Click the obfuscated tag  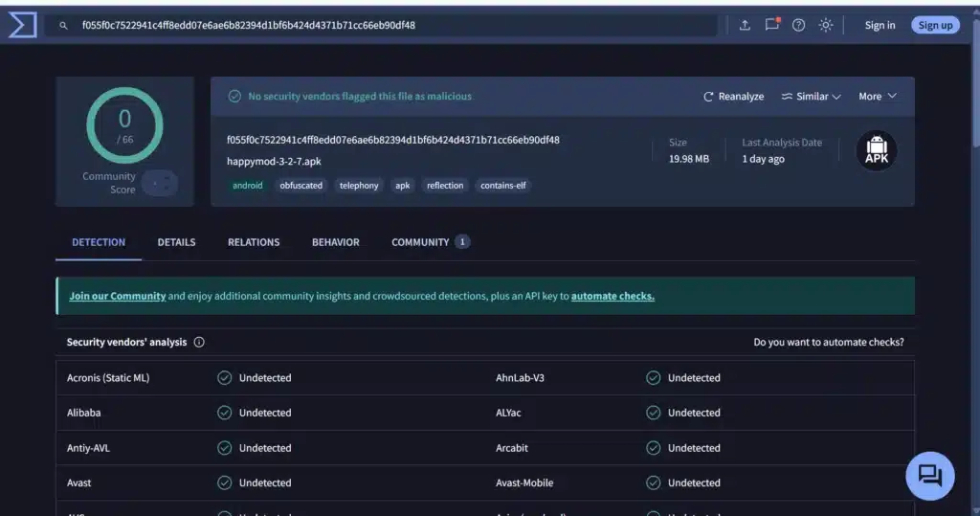click(301, 185)
